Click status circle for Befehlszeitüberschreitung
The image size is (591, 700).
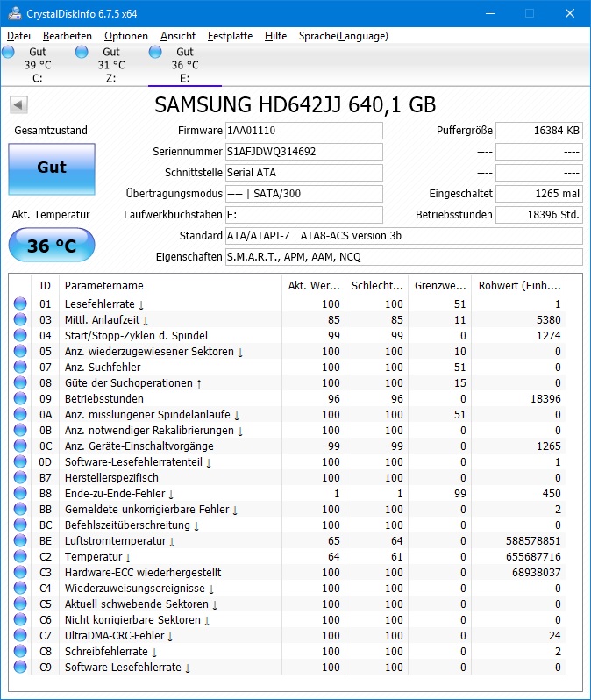[x=20, y=525]
